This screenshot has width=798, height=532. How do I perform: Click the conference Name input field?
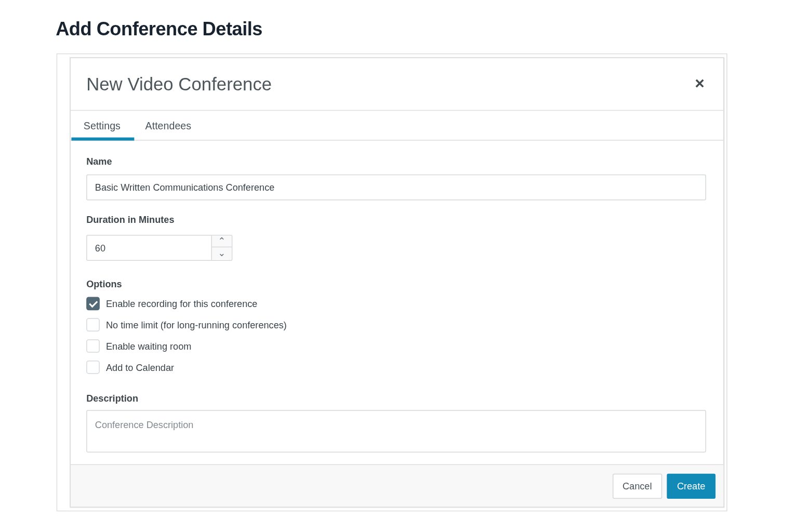(396, 188)
